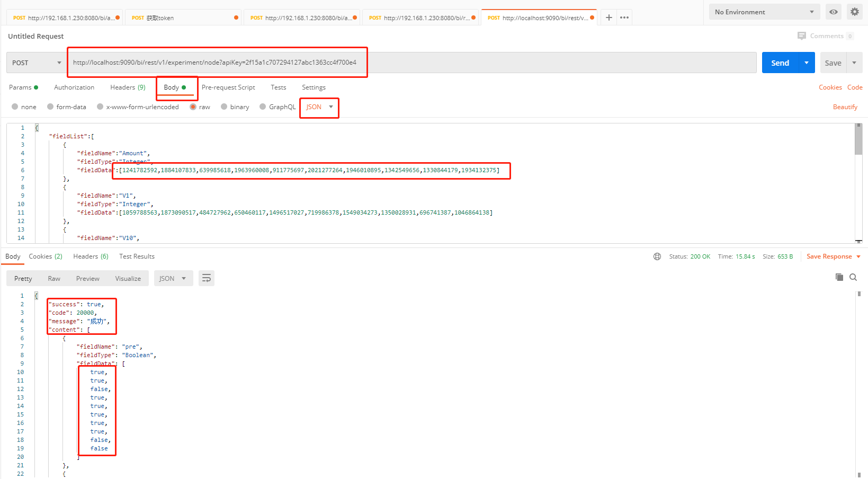Open Postman settings via gear icon
Viewport: 868px width, 479px height.
(855, 12)
